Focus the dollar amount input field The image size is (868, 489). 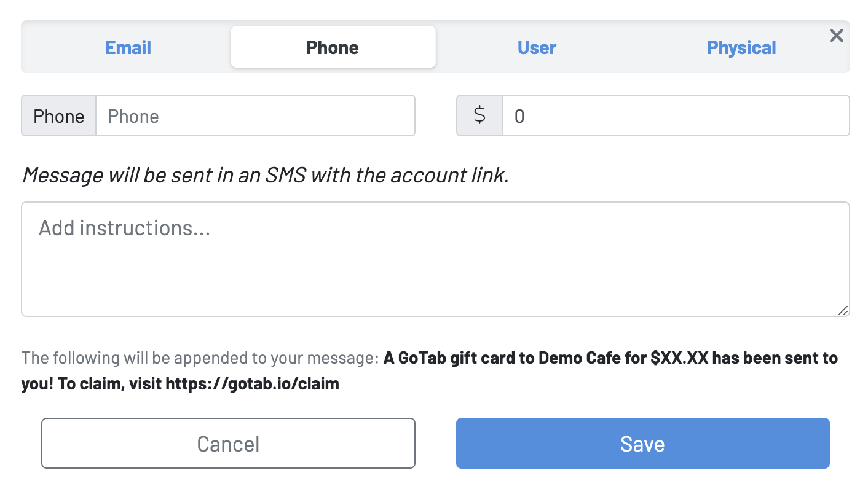tap(676, 116)
